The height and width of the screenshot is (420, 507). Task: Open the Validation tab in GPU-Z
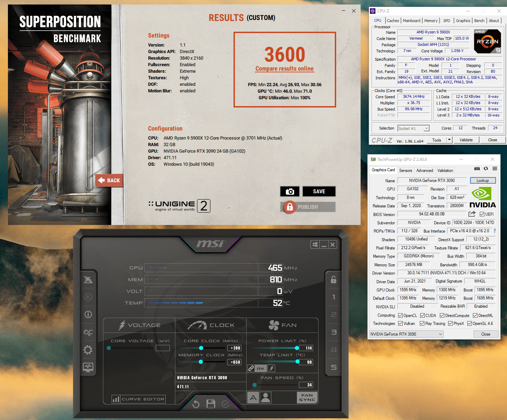[x=445, y=171]
